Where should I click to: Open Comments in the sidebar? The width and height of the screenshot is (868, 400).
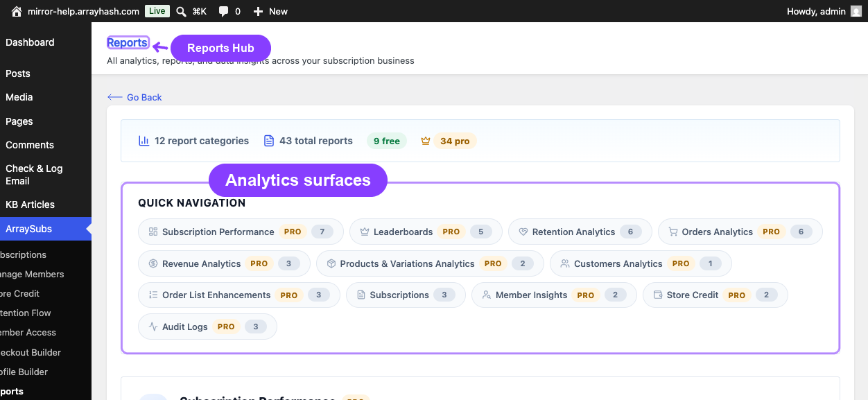(30, 145)
